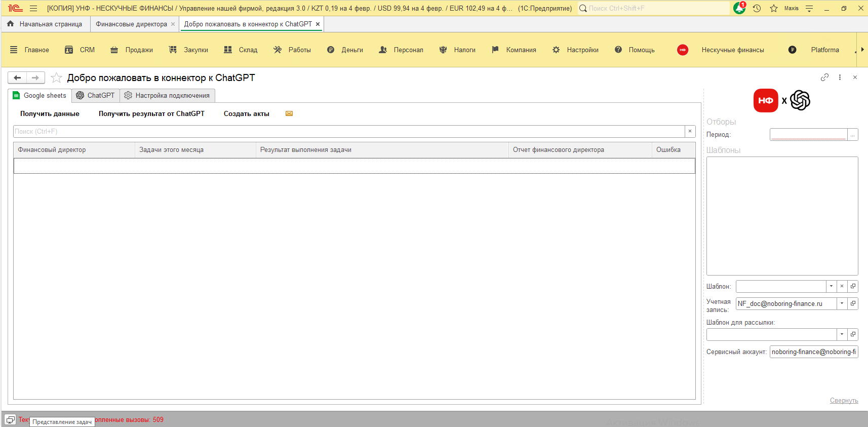The image size is (868, 427).
Task: Add this page to favorites star
Action: (x=56, y=78)
